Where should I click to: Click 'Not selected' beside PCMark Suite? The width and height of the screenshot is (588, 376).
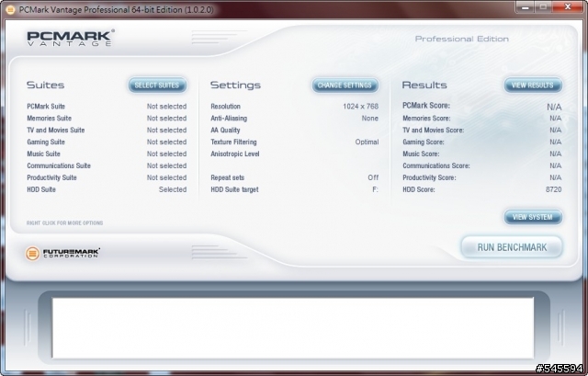[167, 107]
